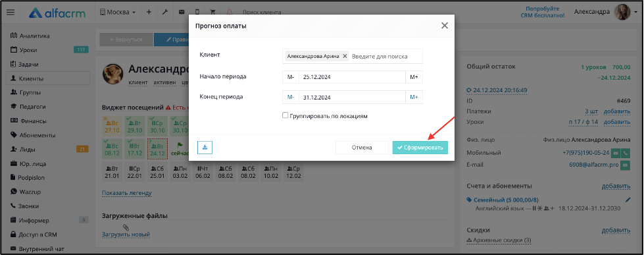This screenshot has width=644, height=255.
Task: Remove Александрова Арина tag from client field
Action: (x=345, y=56)
